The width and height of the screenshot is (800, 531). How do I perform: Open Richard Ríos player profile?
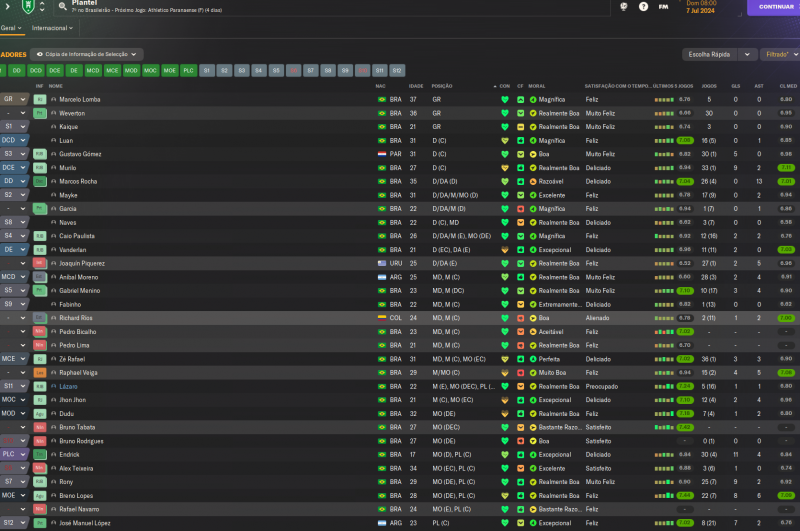pyautogui.click(x=76, y=318)
